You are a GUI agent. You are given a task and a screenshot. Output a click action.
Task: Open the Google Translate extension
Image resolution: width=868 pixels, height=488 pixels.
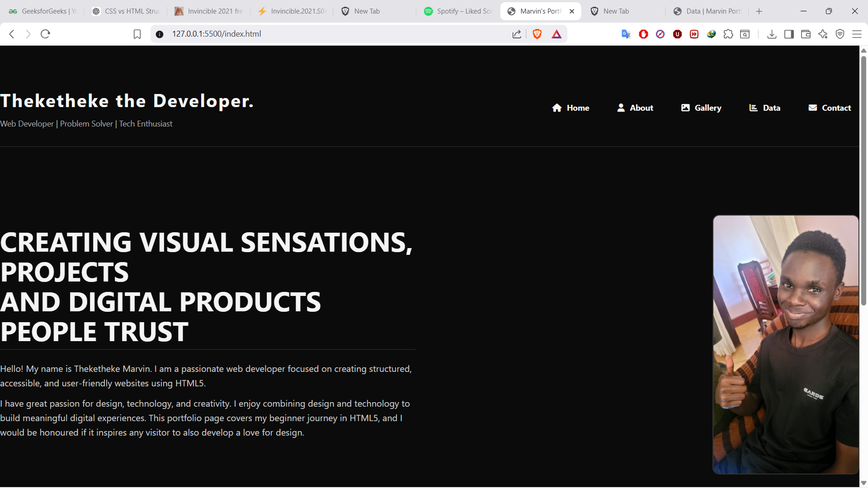pos(625,34)
